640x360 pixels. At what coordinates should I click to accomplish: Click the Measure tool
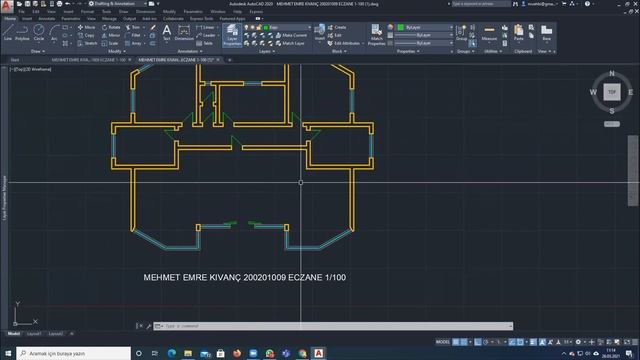coord(489,33)
